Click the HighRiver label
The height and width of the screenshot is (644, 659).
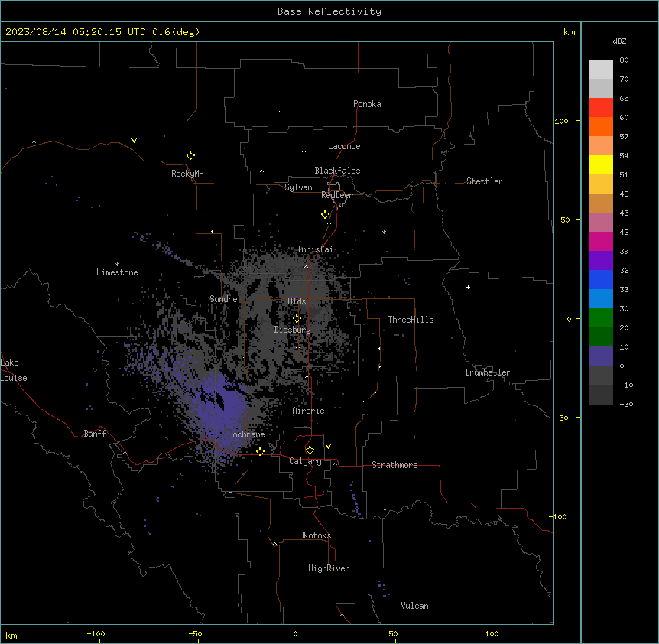[329, 568]
